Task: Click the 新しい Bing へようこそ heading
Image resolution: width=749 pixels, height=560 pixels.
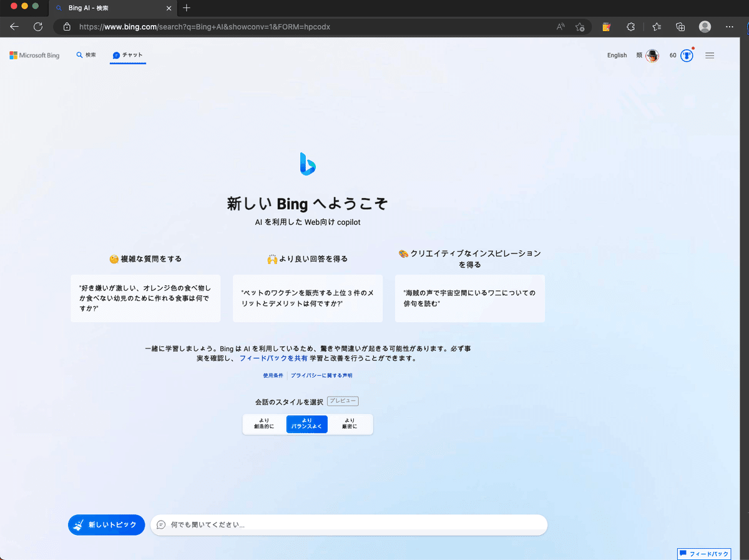Action: point(308,204)
